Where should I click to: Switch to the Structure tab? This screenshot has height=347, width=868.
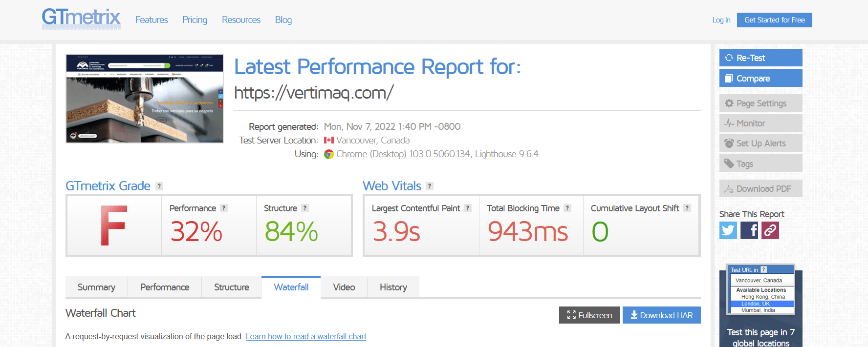[232, 287]
